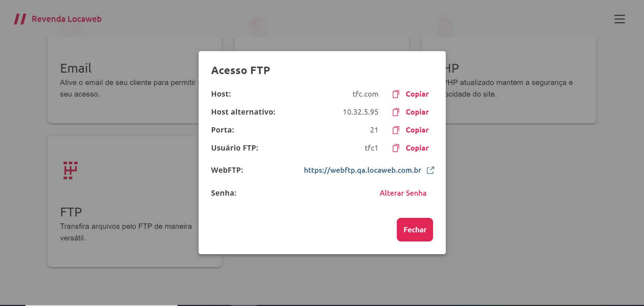Click the copy icon for Usuário FTP
This screenshot has height=306, width=644.
click(x=396, y=148)
